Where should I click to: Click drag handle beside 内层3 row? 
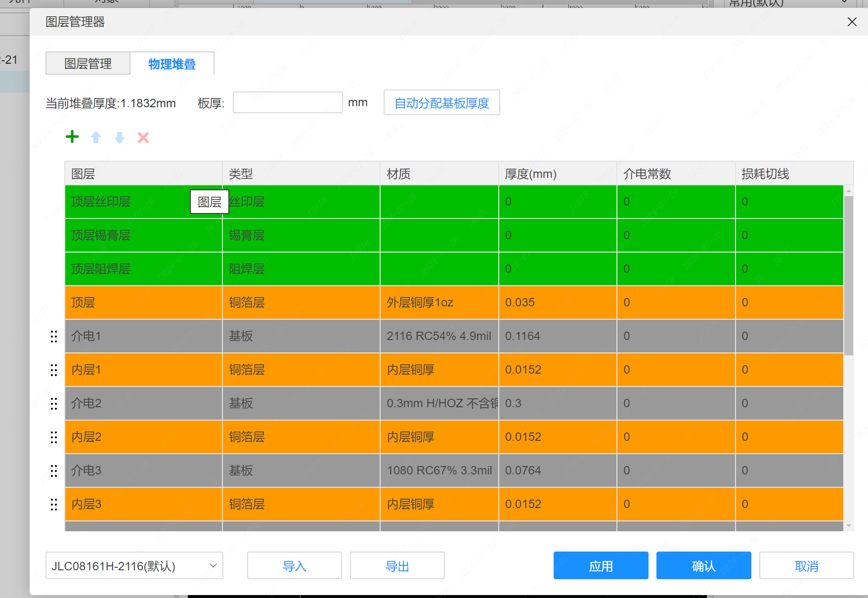(x=54, y=505)
